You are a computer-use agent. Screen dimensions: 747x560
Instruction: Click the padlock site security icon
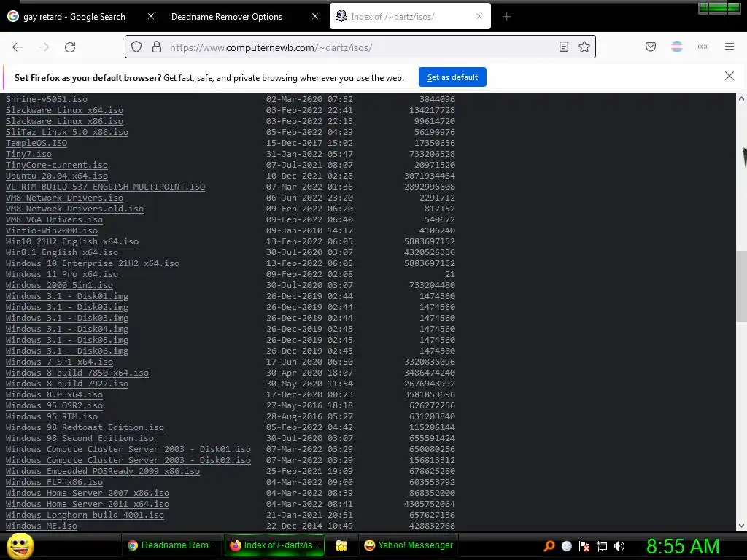157,47
